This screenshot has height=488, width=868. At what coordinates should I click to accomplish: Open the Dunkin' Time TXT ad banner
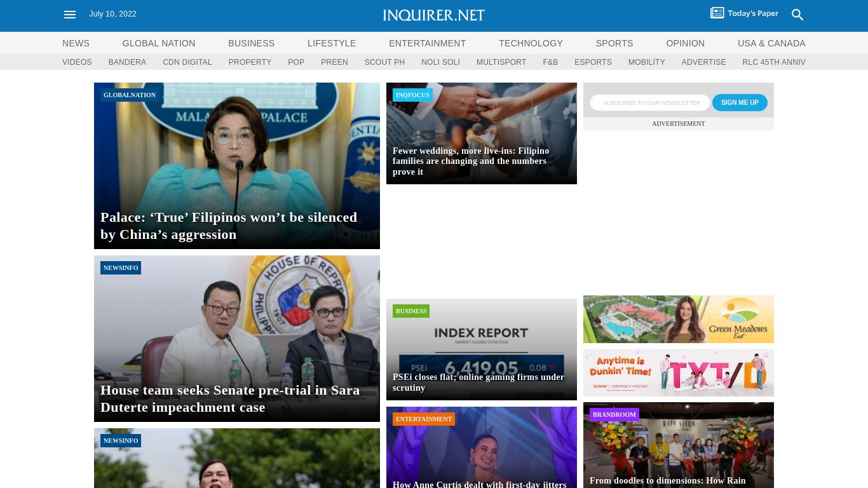tap(679, 372)
